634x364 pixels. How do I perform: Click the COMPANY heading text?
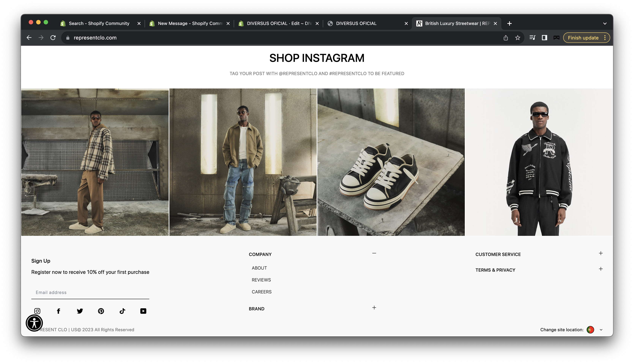pyautogui.click(x=260, y=254)
